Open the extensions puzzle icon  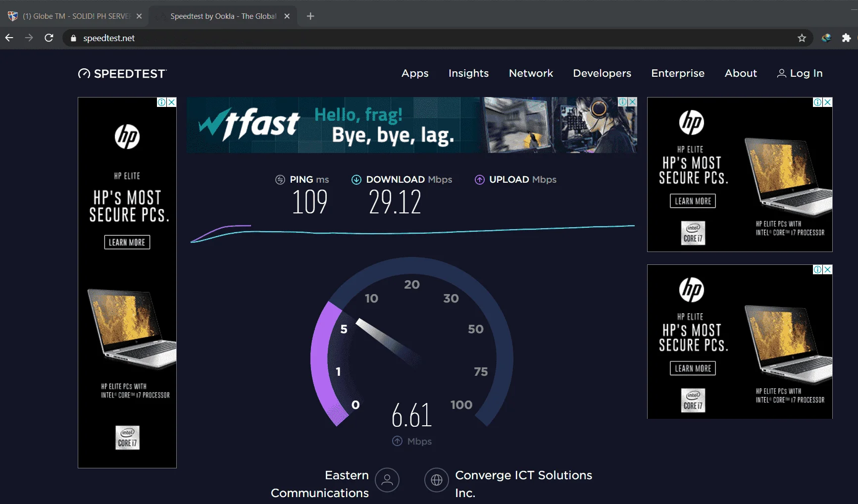[x=846, y=38]
